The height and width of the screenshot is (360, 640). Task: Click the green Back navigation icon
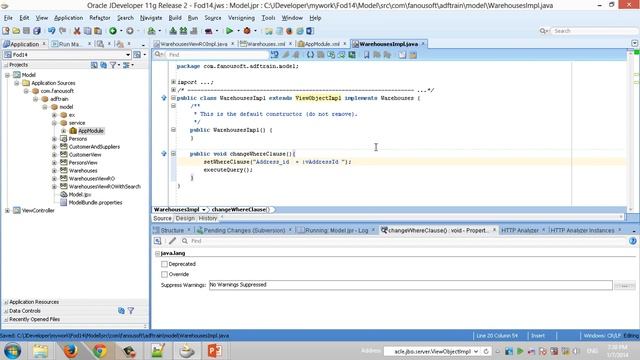pos(113,31)
